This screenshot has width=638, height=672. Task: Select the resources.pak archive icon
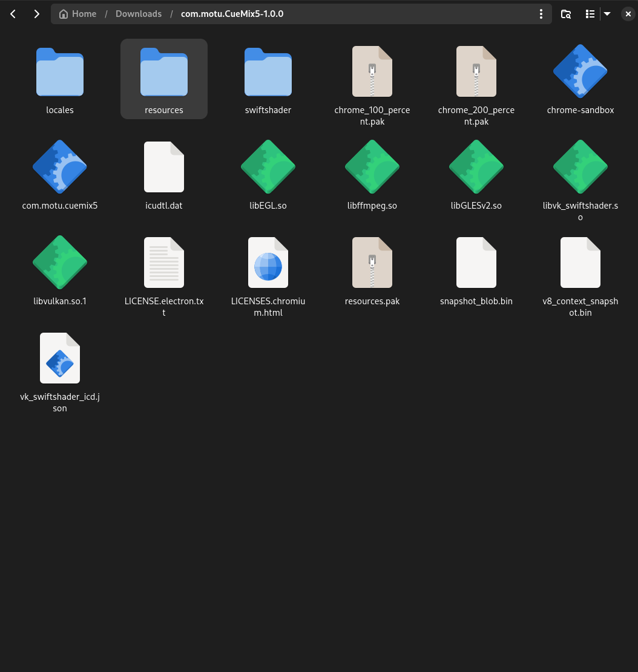tap(372, 263)
